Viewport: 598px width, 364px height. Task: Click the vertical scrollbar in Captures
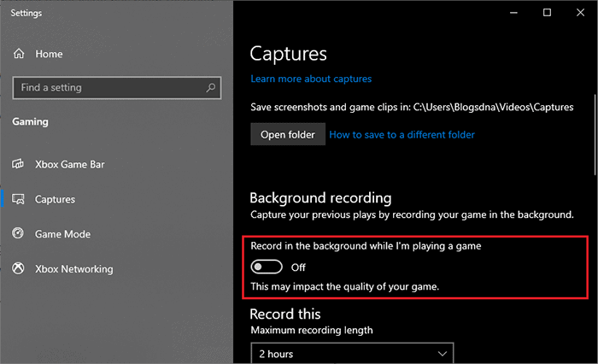point(595,134)
